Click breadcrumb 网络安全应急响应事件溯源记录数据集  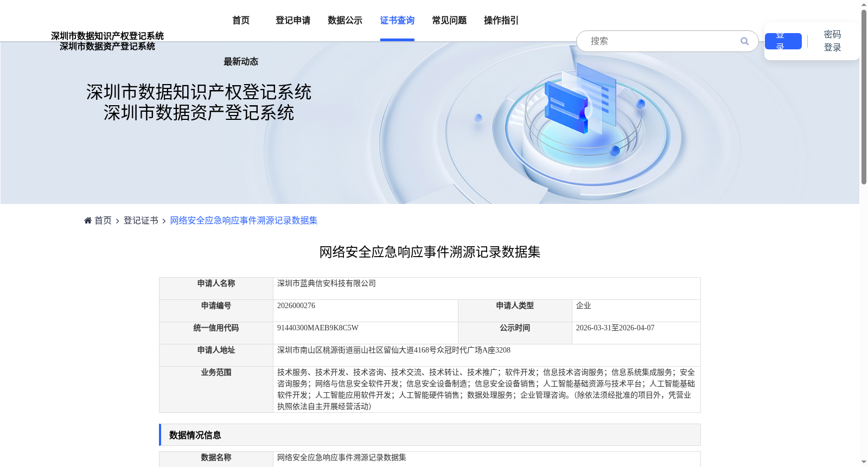coord(244,220)
